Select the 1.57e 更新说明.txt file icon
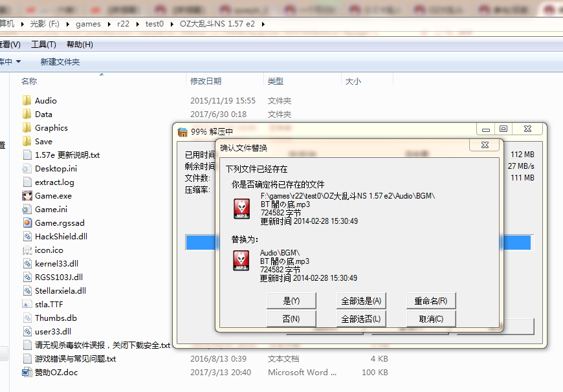This screenshot has height=392, width=563. (x=27, y=155)
